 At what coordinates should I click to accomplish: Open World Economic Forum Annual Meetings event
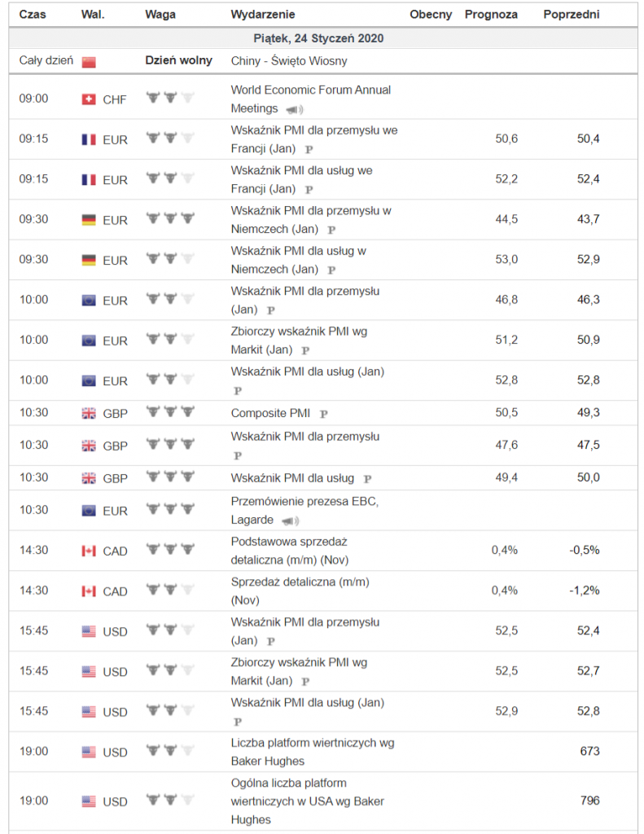click(x=310, y=90)
